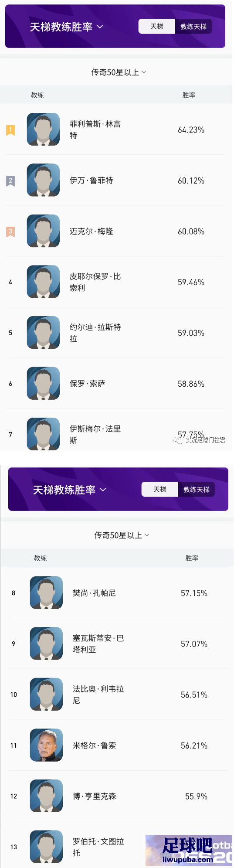
Task: Open avatar of 樊尚·孔帕尼
Action: (x=46, y=592)
